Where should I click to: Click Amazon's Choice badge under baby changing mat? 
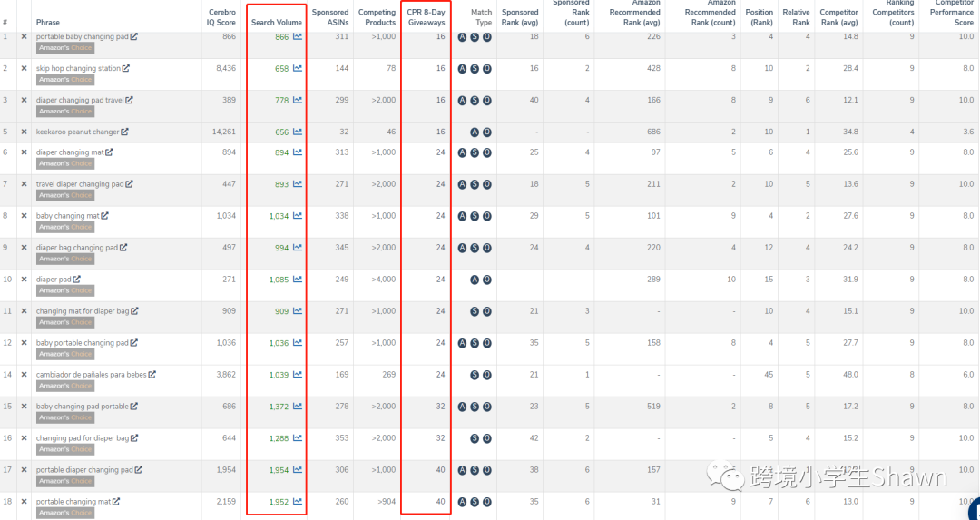pyautogui.click(x=65, y=227)
